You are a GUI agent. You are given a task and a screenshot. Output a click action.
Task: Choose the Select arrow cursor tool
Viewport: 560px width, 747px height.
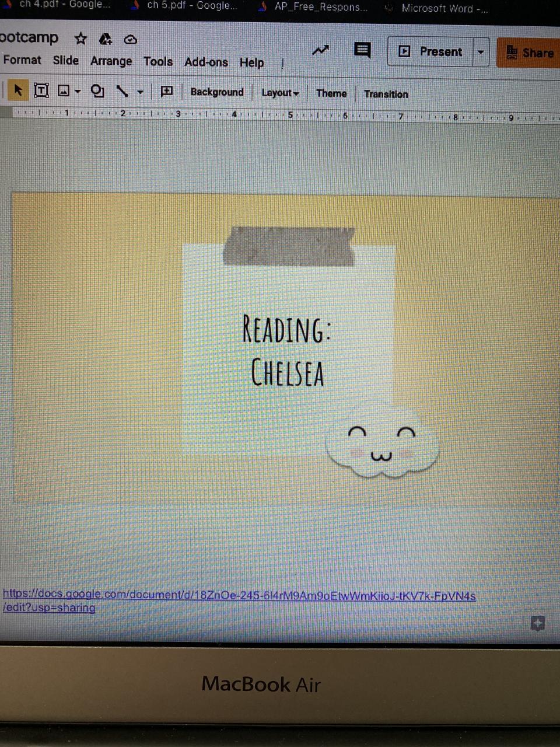point(17,90)
